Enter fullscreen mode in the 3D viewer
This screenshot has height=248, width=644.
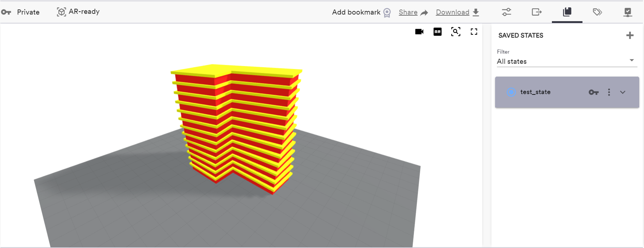pyautogui.click(x=474, y=32)
